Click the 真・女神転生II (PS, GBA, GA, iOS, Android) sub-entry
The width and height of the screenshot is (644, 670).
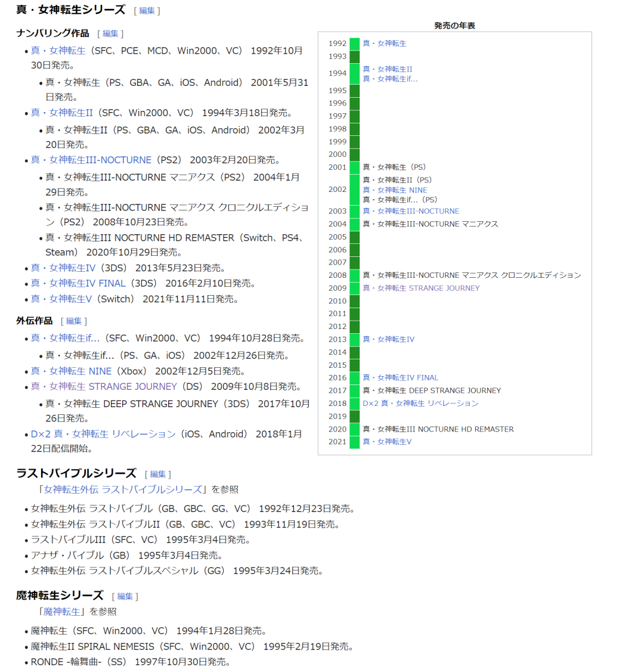pyautogui.click(x=175, y=137)
